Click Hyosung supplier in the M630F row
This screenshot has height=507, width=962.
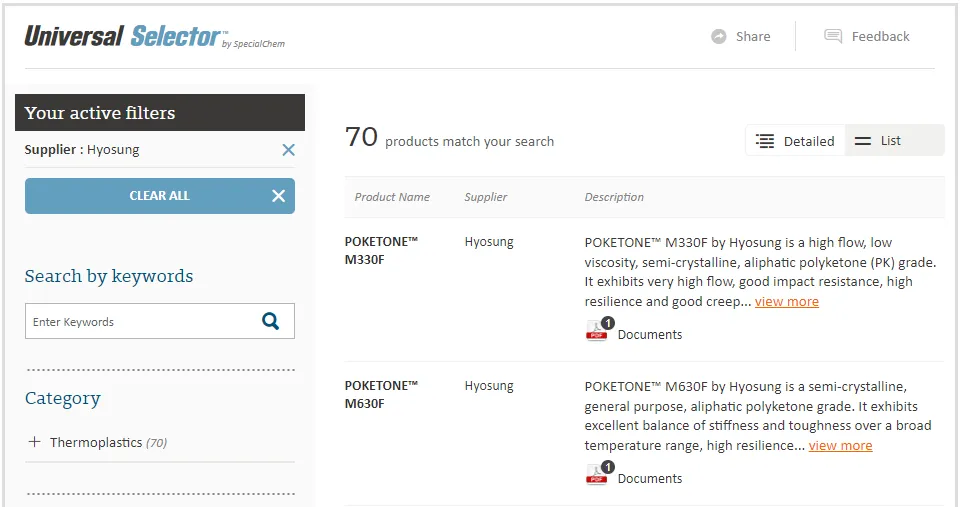[489, 386]
